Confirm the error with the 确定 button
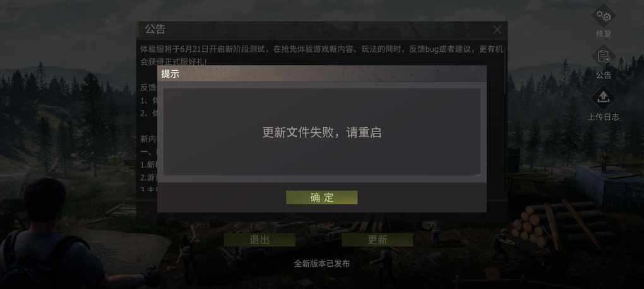Image resolution: width=644 pixels, height=289 pixels. pyautogui.click(x=321, y=197)
